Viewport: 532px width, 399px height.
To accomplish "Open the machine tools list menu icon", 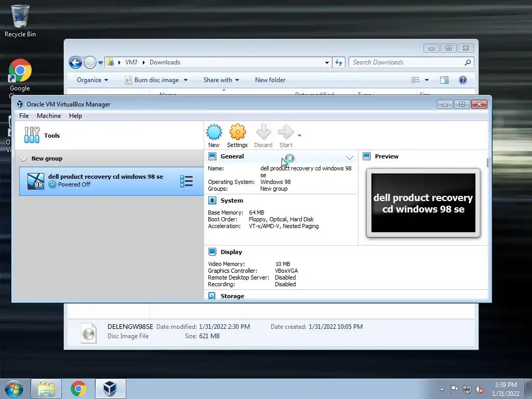I will click(x=187, y=181).
